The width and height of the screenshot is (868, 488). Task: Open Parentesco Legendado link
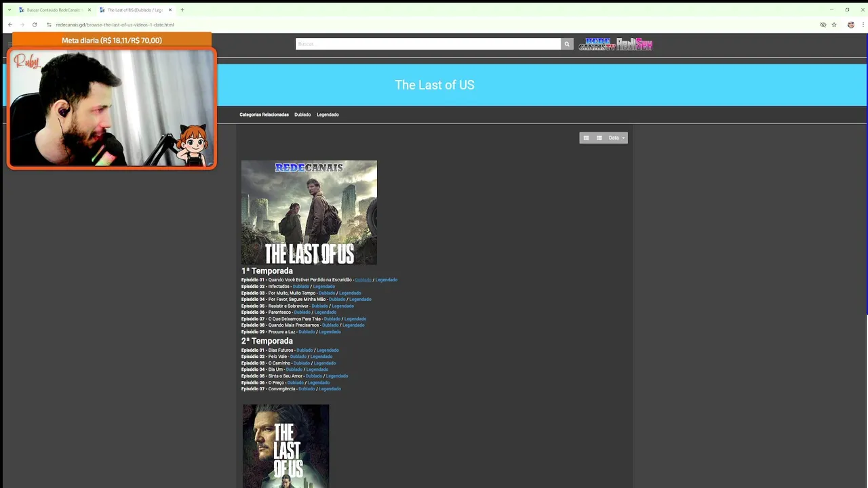click(325, 312)
